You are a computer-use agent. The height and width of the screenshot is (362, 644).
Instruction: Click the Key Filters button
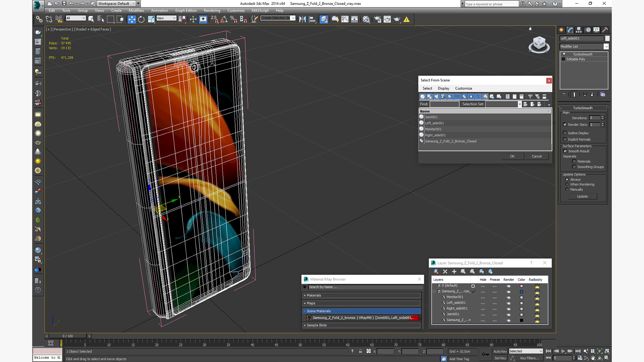coord(529,358)
